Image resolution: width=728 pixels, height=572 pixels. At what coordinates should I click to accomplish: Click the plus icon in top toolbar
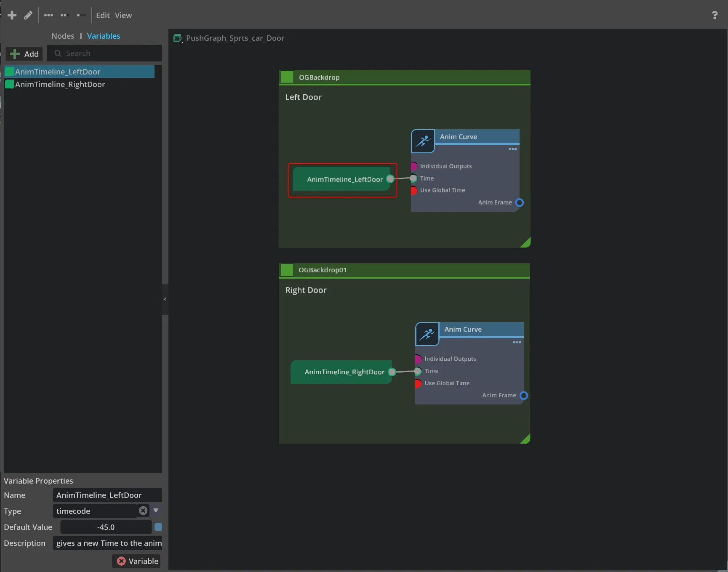(x=12, y=15)
